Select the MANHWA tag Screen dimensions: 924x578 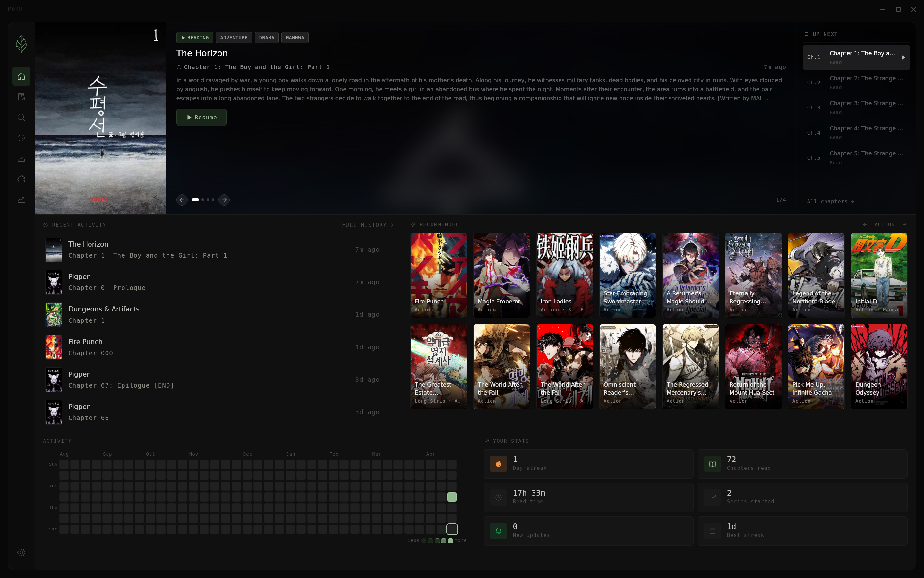click(295, 38)
